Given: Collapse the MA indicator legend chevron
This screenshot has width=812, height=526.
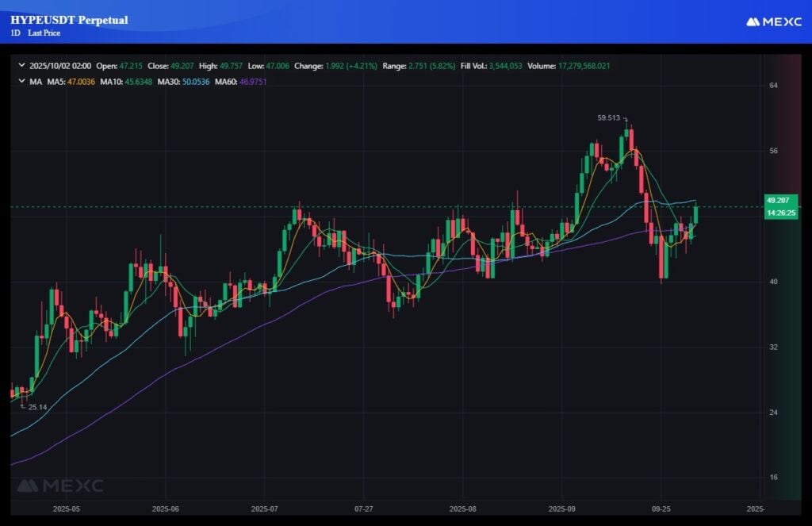Looking at the screenshot, I should [x=21, y=81].
